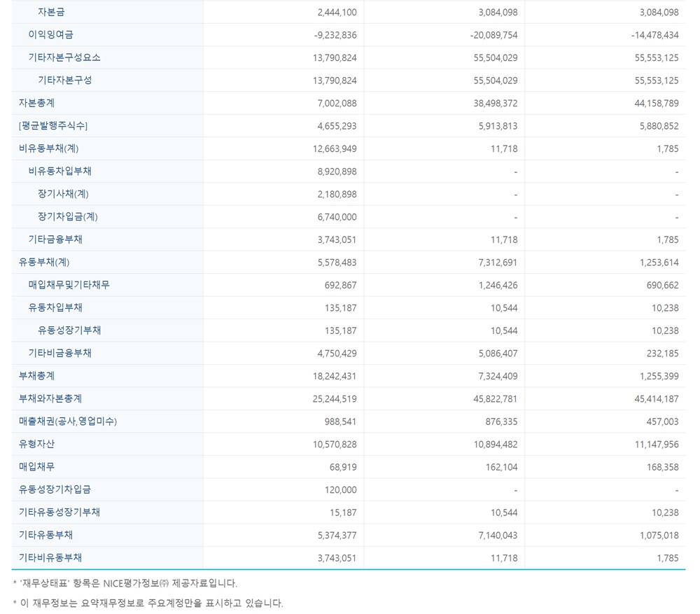Screen dimensions: 700x614
Task: Select the 유동성장기차입금 row label
Action: point(55,490)
